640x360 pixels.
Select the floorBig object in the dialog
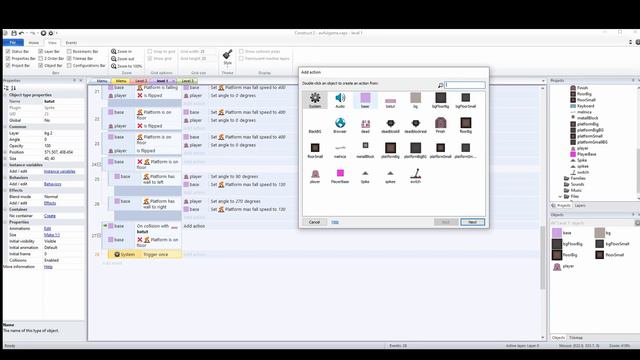coord(466,125)
